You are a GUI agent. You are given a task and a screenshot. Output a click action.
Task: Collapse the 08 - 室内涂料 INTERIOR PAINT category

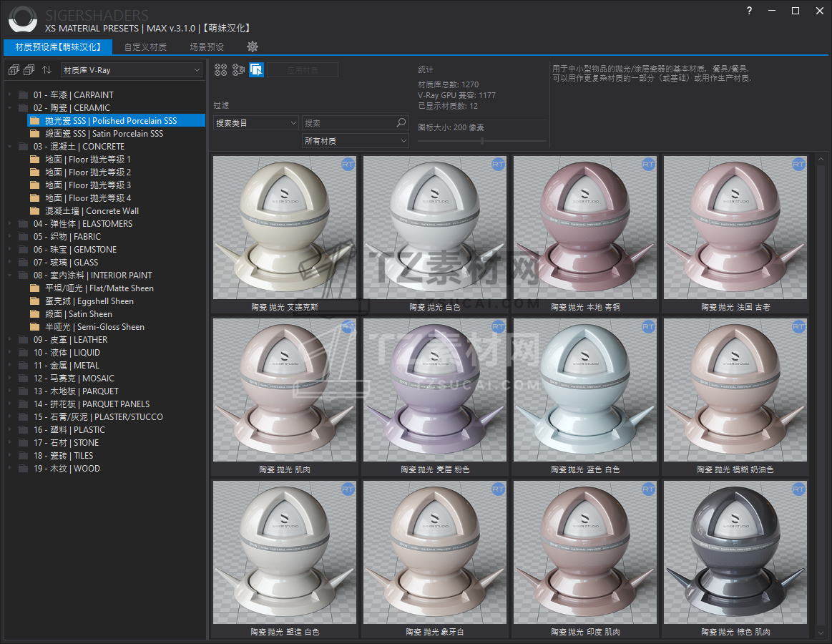pos(9,275)
